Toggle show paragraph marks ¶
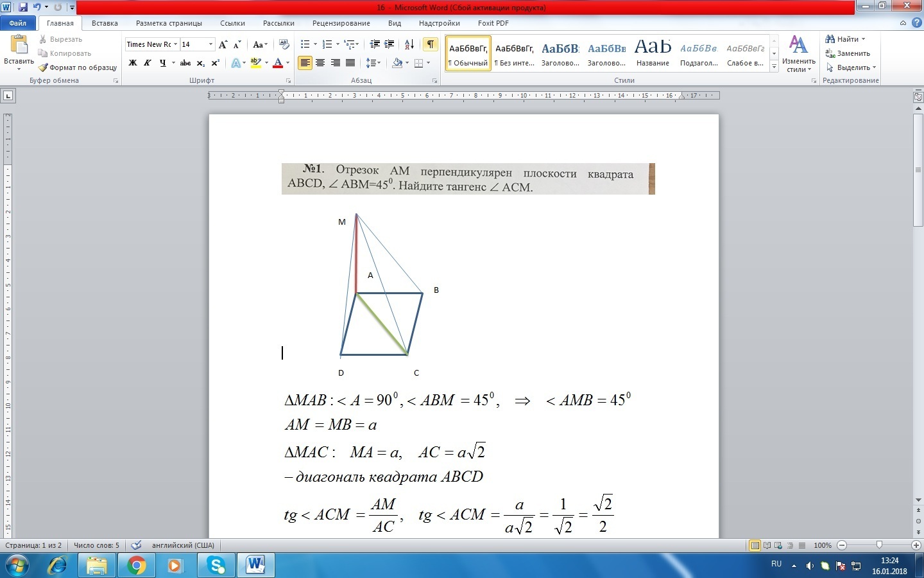The image size is (924, 578). [x=430, y=44]
